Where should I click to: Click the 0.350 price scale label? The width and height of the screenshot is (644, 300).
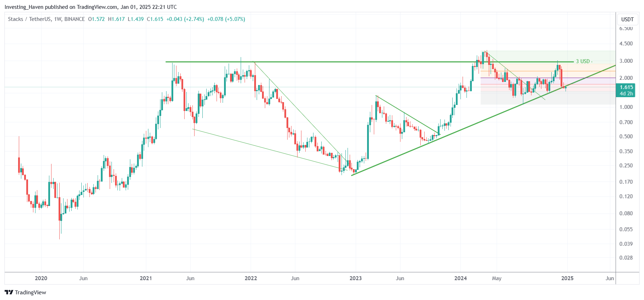coord(626,151)
